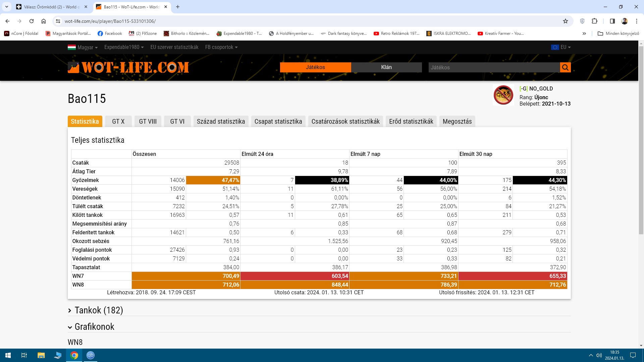This screenshot has width=644, height=362.
Task: Open File Explorer from the taskbar
Action: tap(41, 355)
